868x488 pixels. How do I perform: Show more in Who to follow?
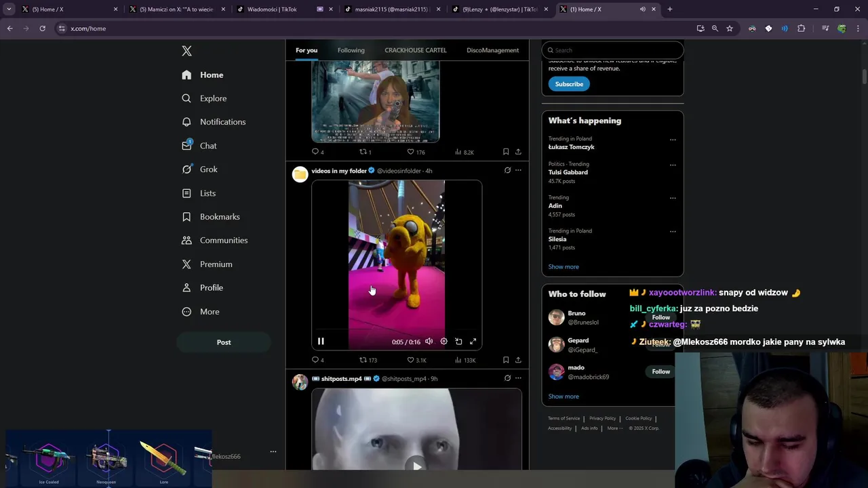click(x=564, y=396)
